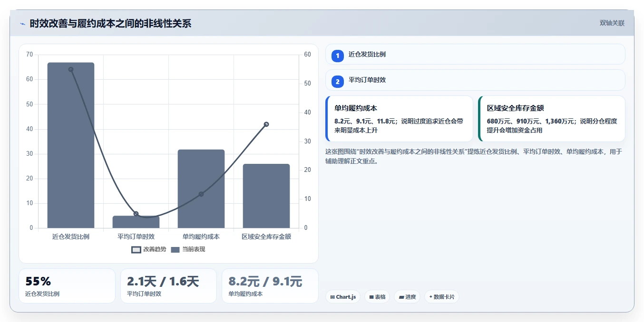Click the 表格 tag

coord(377,297)
